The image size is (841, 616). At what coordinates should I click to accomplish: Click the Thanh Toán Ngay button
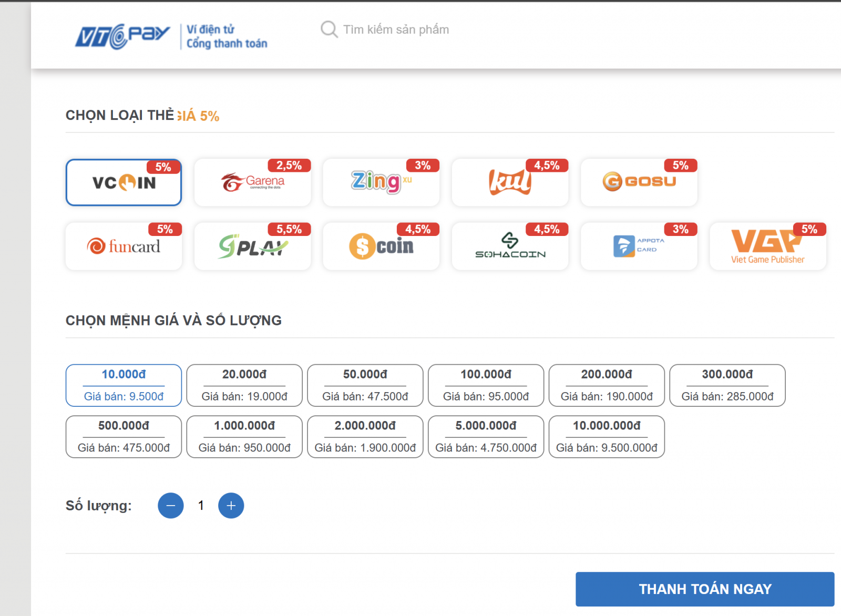tap(704, 589)
